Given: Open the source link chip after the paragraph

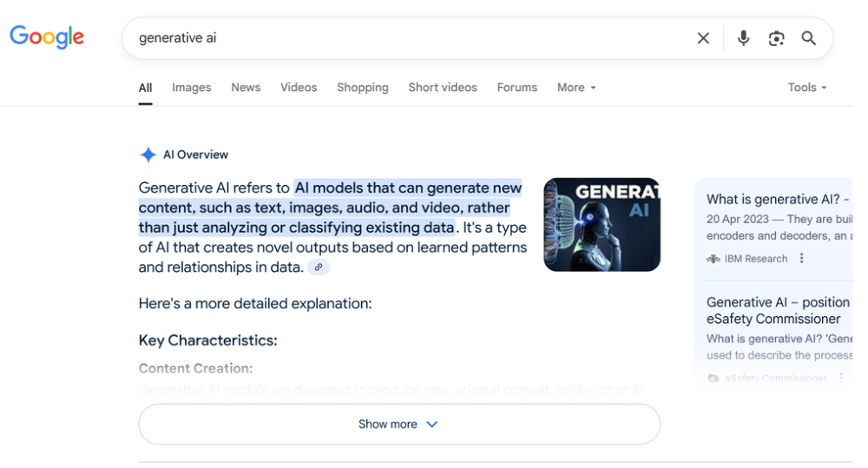Looking at the screenshot, I should click(319, 267).
